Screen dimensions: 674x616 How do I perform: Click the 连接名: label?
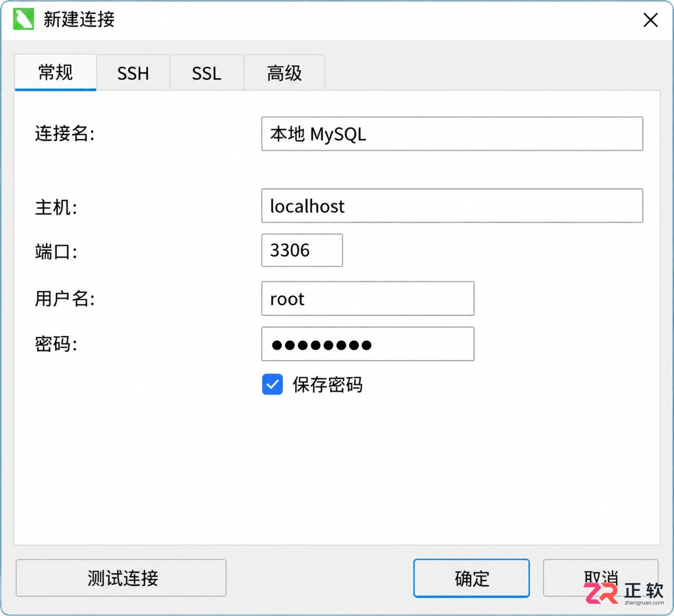65,134
